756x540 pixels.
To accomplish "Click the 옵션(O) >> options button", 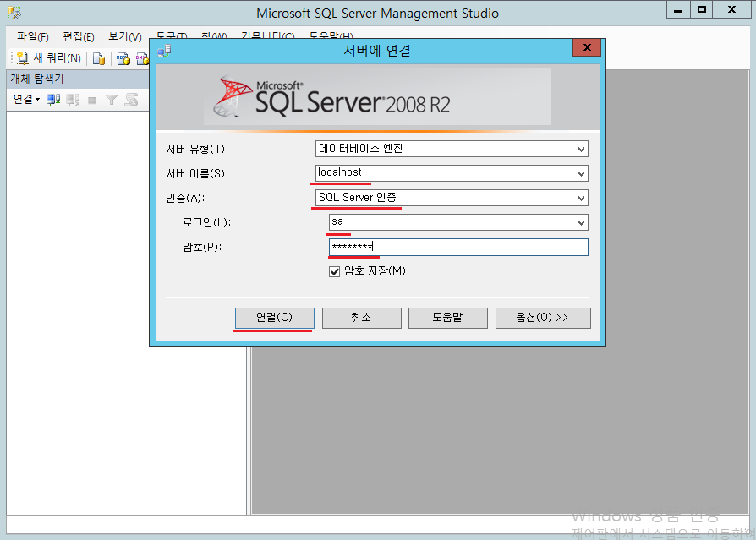I will coord(542,318).
